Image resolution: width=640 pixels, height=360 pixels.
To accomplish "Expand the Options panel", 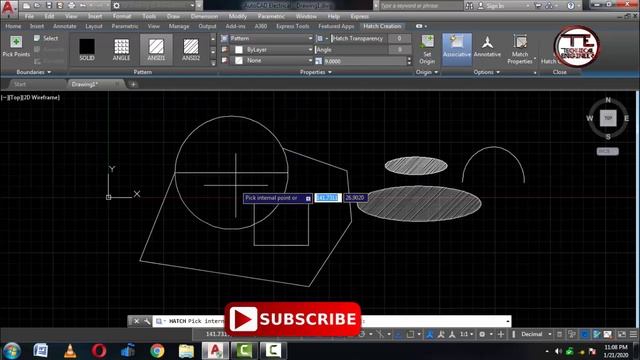I will (487, 72).
